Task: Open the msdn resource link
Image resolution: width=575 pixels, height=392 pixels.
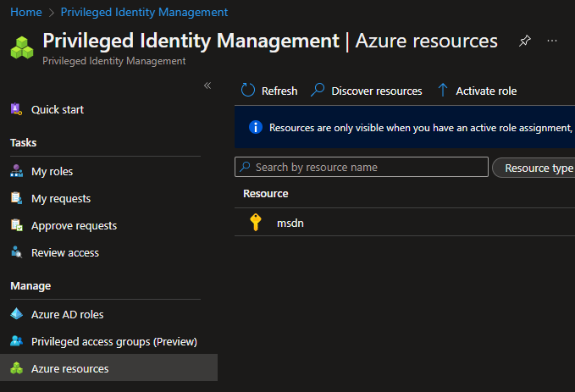Action: pyautogui.click(x=290, y=223)
